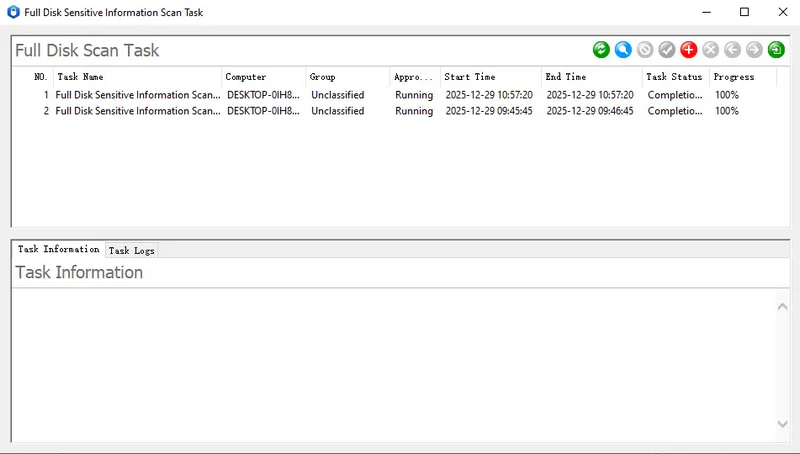Click scroll-up arrow in Task Information pane

coord(782,307)
